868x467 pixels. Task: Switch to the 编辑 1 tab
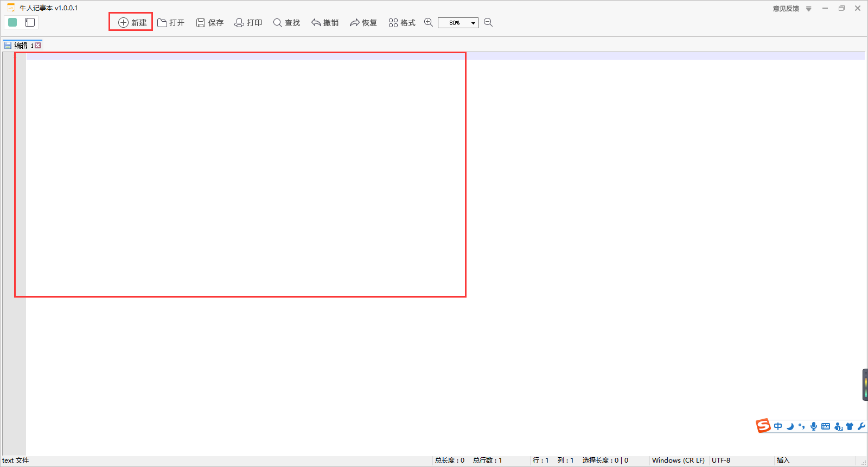click(20, 46)
